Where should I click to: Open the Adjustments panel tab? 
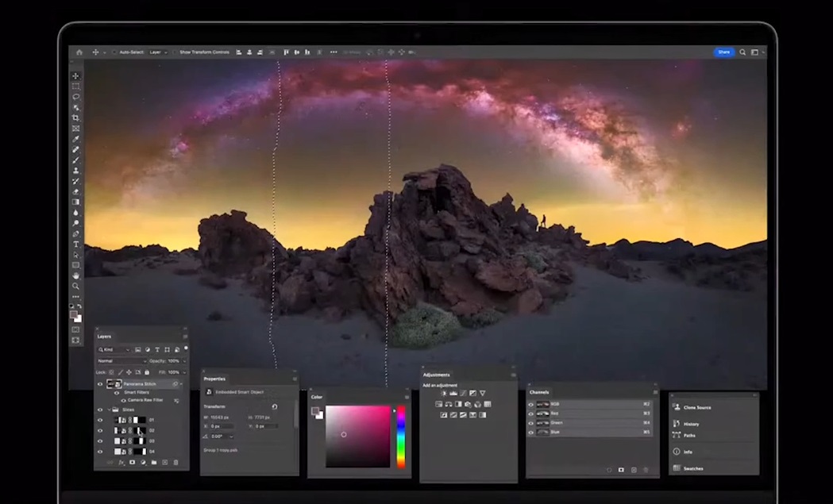tap(436, 375)
